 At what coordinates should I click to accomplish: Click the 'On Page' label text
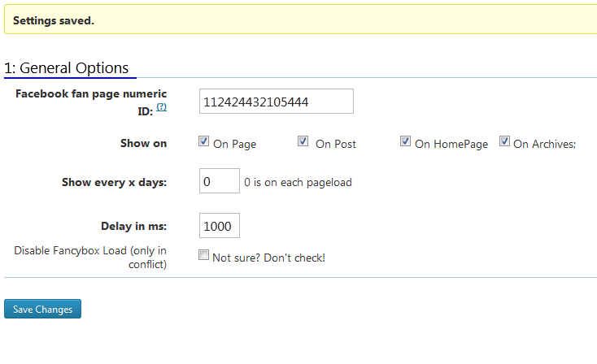(x=234, y=144)
